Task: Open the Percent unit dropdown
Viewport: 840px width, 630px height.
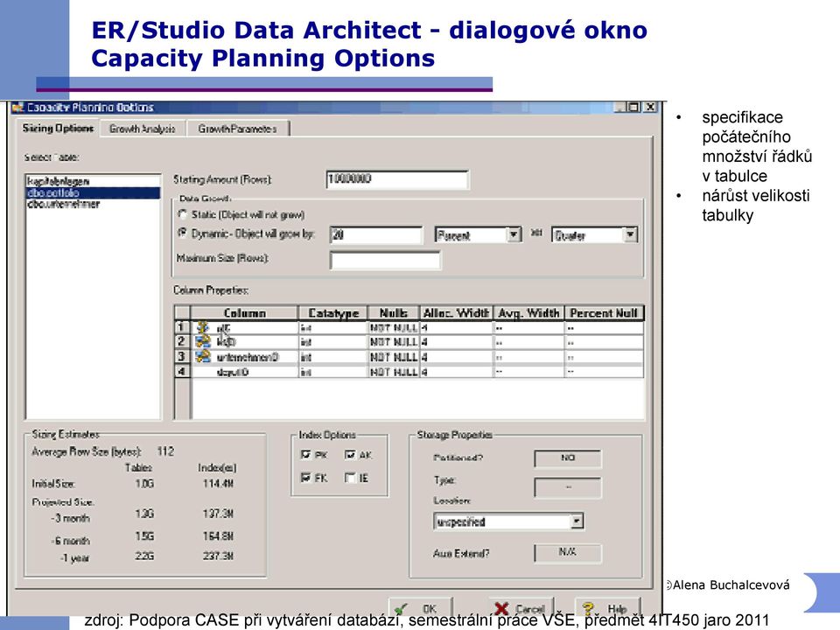Action: click(514, 235)
